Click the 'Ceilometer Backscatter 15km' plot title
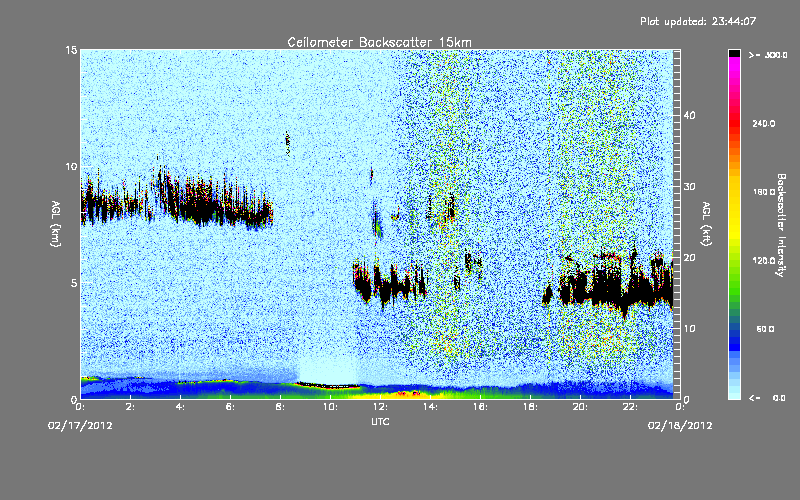The height and width of the screenshot is (500, 800). tap(380, 42)
